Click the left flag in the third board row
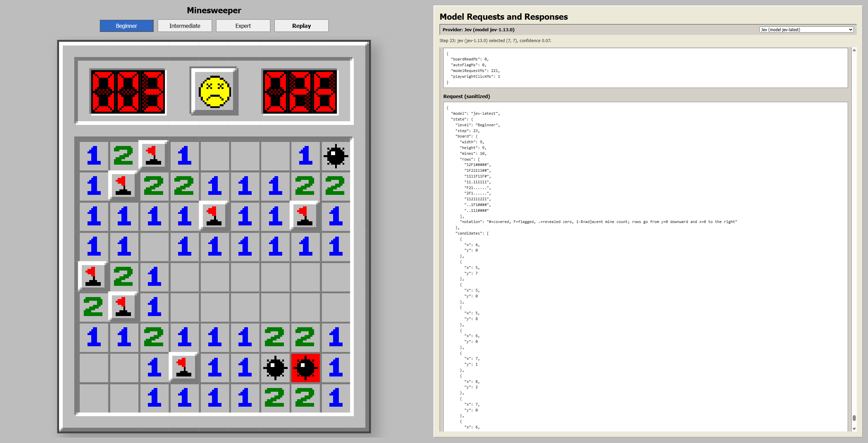This screenshot has height=443, width=868. [214, 216]
